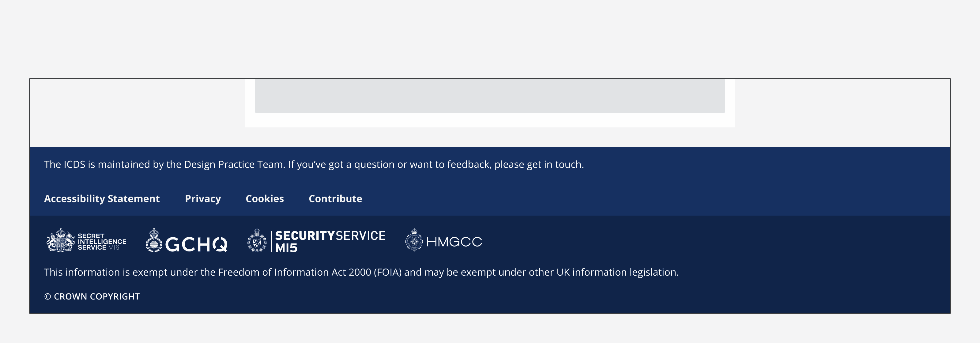Screen dimensions: 980x343
Task: Click the GCHQ crown emblem
Action: 154,240
